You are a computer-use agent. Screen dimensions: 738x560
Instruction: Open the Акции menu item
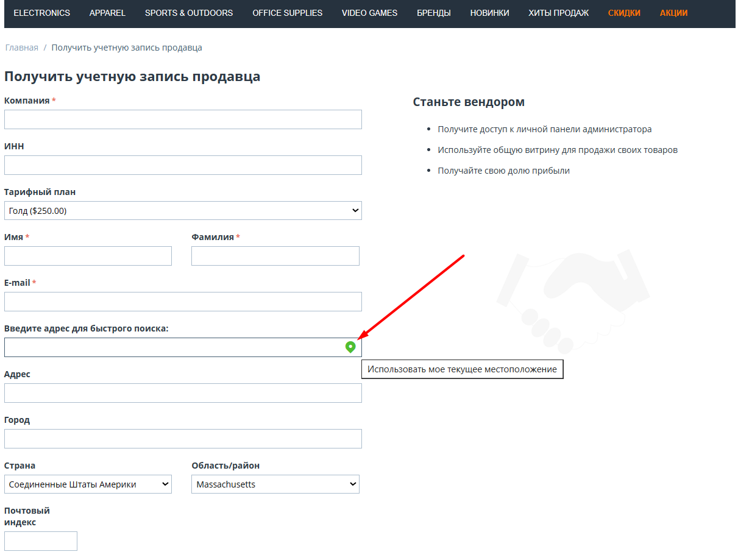(x=674, y=13)
